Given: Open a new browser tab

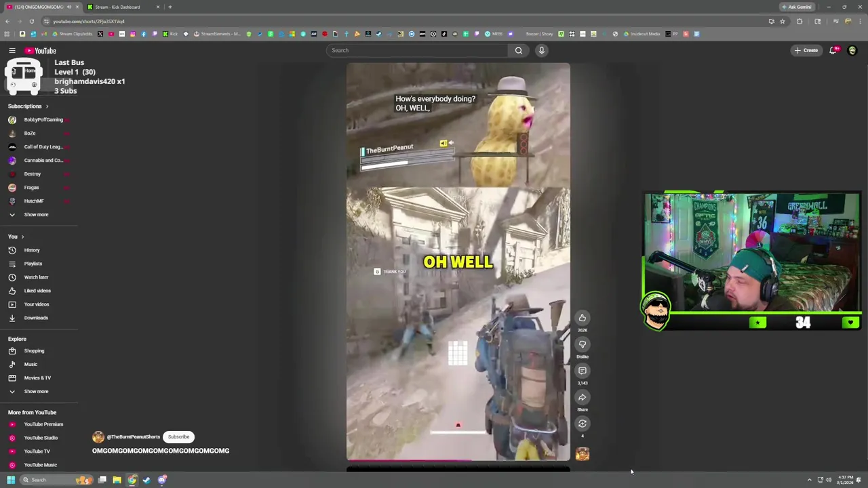Looking at the screenshot, I should [170, 7].
